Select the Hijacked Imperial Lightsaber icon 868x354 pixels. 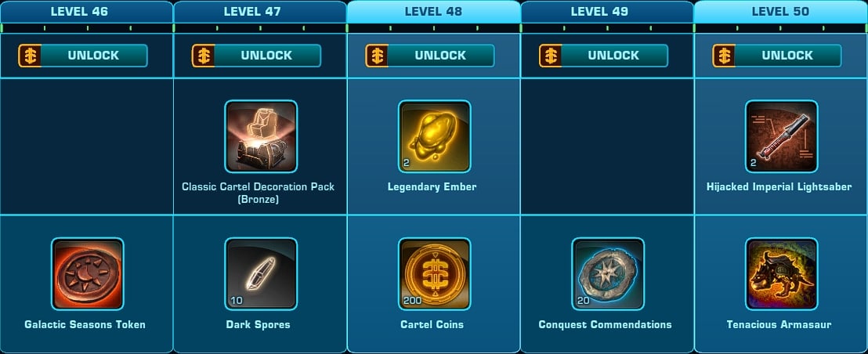782,136
